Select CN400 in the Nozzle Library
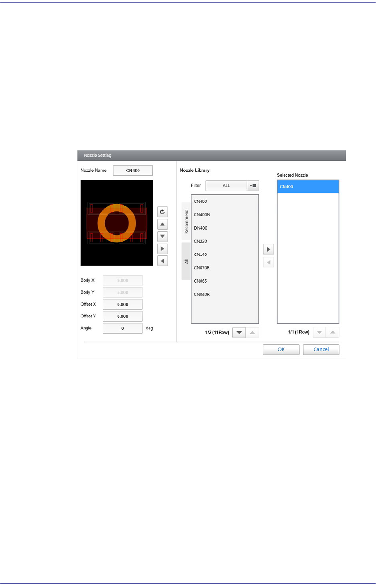The image size is (376, 588). (225, 202)
